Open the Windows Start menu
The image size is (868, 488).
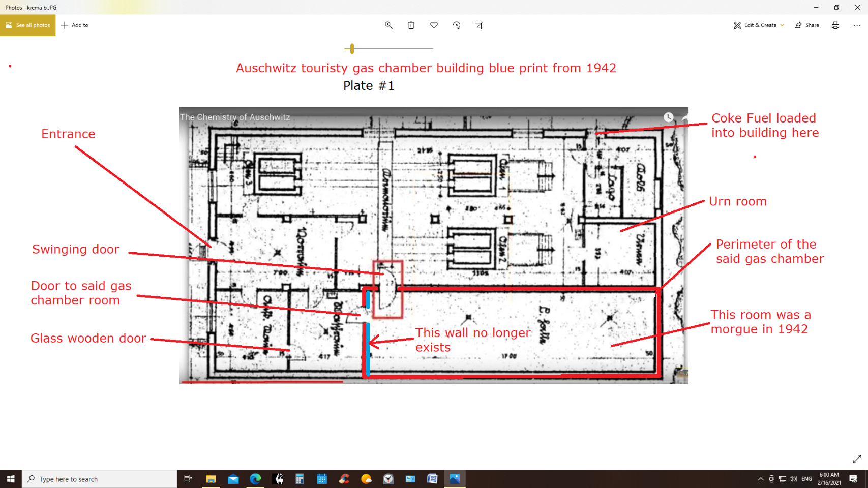(11, 479)
